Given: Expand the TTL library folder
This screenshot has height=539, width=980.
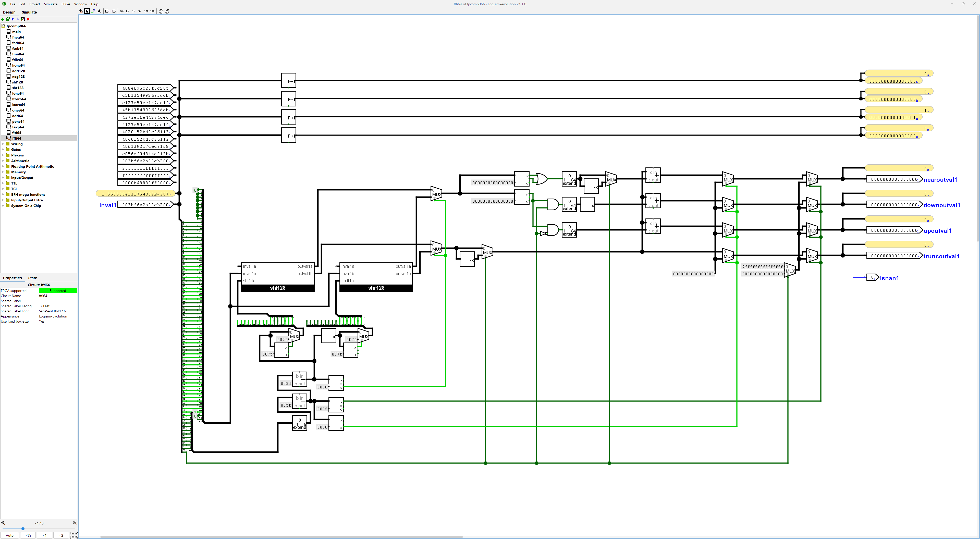Looking at the screenshot, I should [x=3, y=183].
